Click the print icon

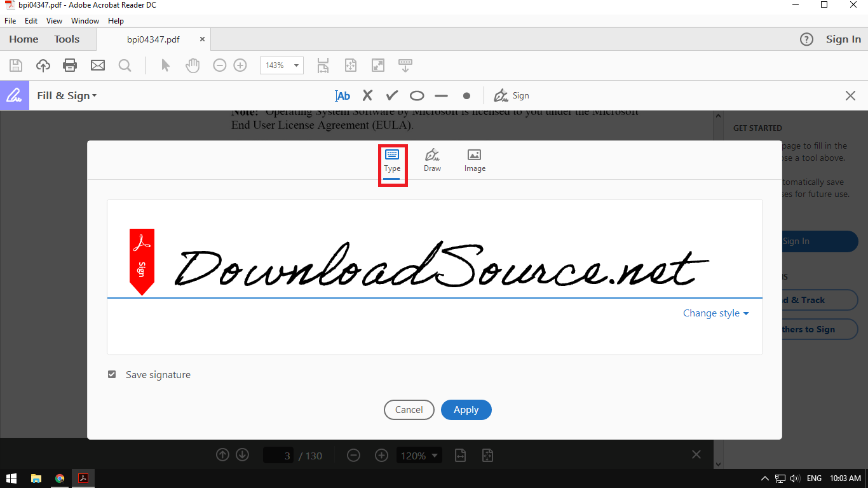coord(70,65)
